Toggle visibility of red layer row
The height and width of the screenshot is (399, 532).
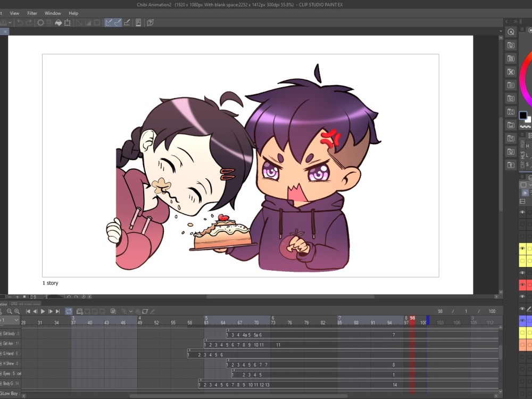pos(522,285)
